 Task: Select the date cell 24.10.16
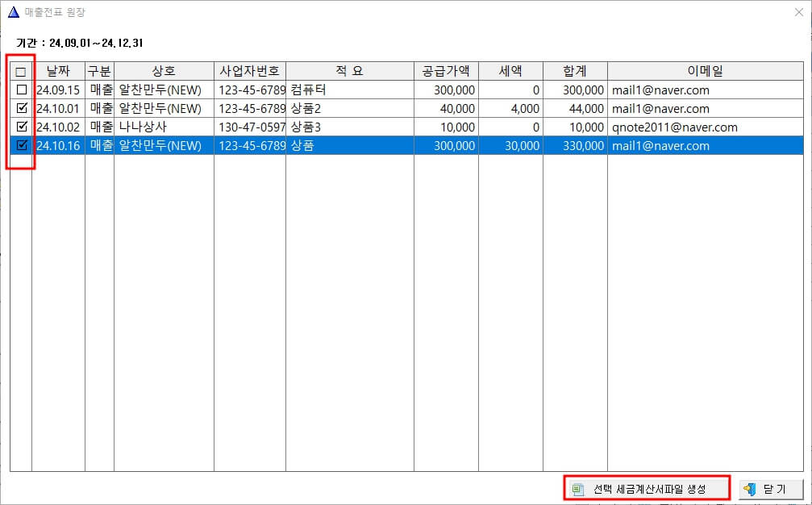tap(58, 146)
